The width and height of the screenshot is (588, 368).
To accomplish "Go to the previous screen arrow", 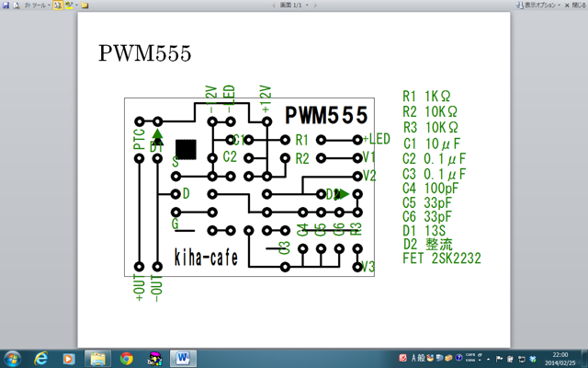I will click(274, 5).
